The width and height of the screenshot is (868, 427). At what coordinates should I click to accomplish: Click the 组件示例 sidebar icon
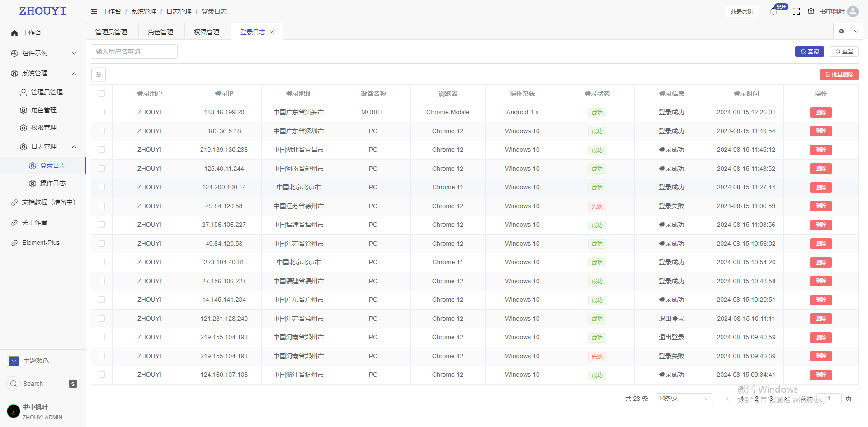tap(14, 53)
